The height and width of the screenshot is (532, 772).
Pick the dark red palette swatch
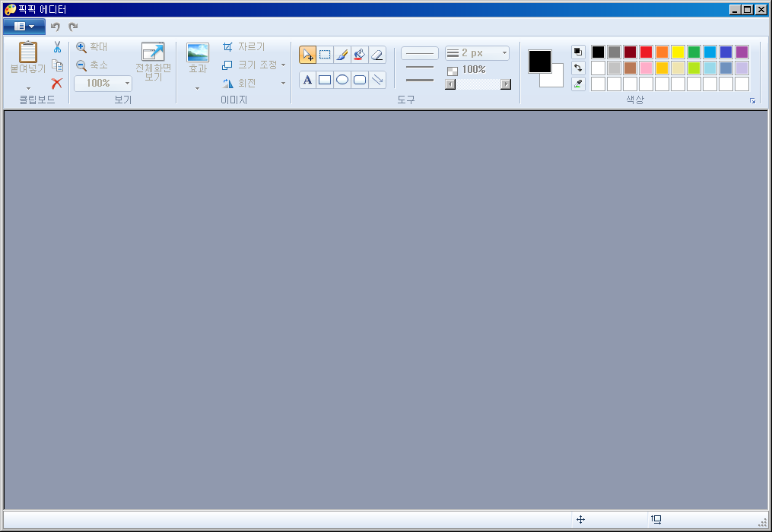(x=630, y=52)
